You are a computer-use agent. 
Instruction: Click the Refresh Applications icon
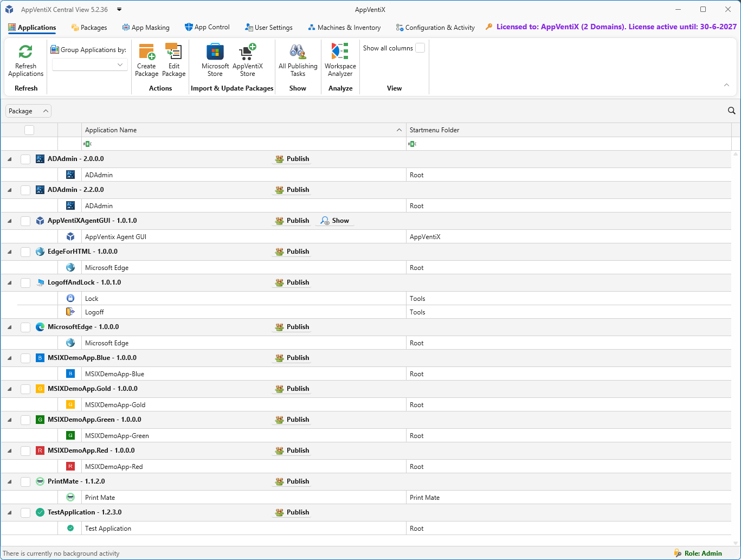pos(25,52)
